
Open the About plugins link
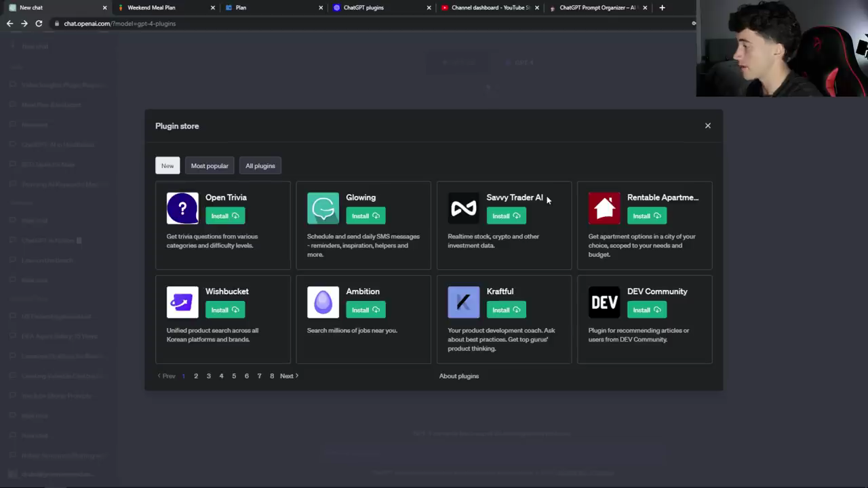(459, 376)
